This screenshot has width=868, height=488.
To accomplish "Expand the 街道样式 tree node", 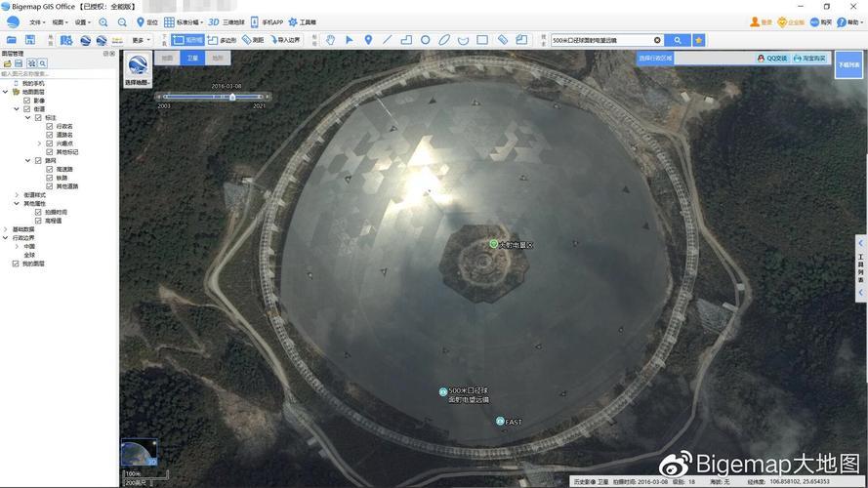I will click(x=17, y=194).
